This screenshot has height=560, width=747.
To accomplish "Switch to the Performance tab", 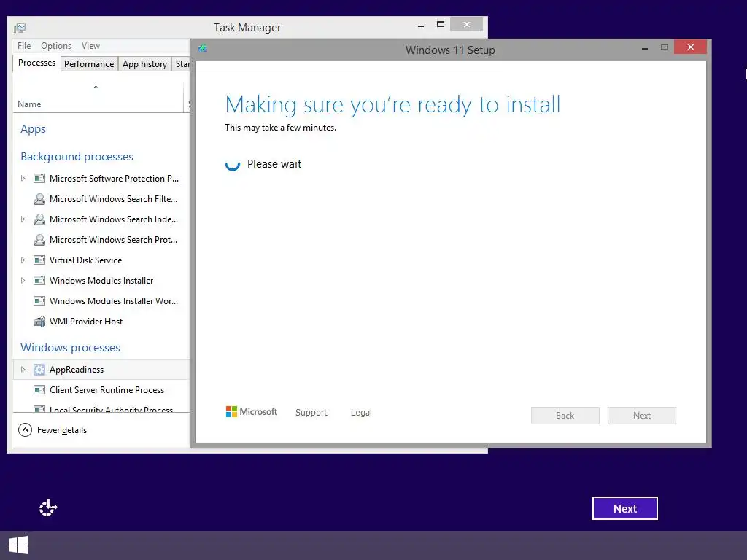I will (89, 64).
